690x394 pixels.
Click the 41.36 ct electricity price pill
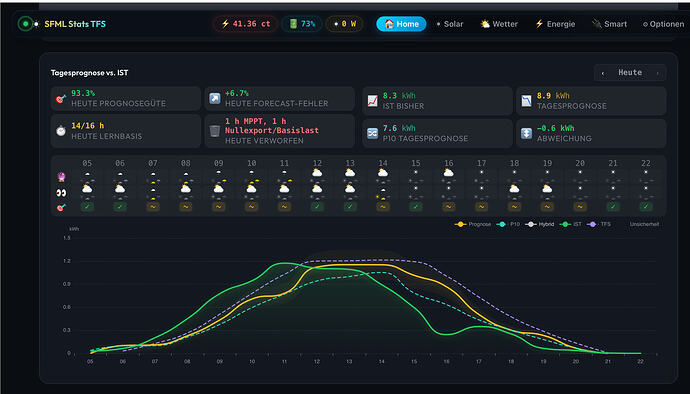(x=246, y=24)
